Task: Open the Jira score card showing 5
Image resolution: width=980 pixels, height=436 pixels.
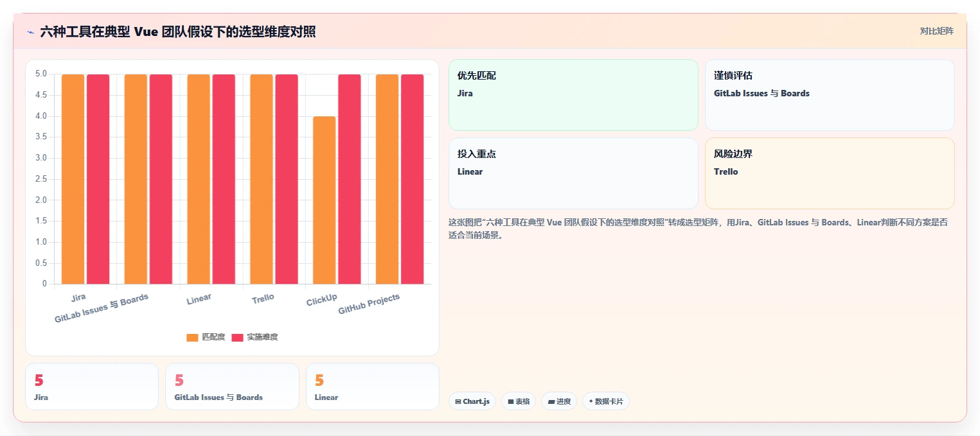Action: point(92,387)
